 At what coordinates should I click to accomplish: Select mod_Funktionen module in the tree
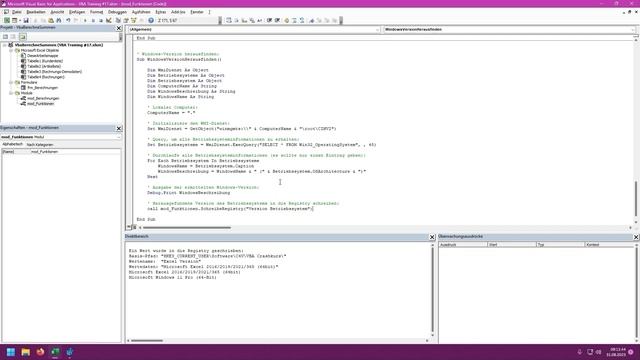click(x=40, y=104)
